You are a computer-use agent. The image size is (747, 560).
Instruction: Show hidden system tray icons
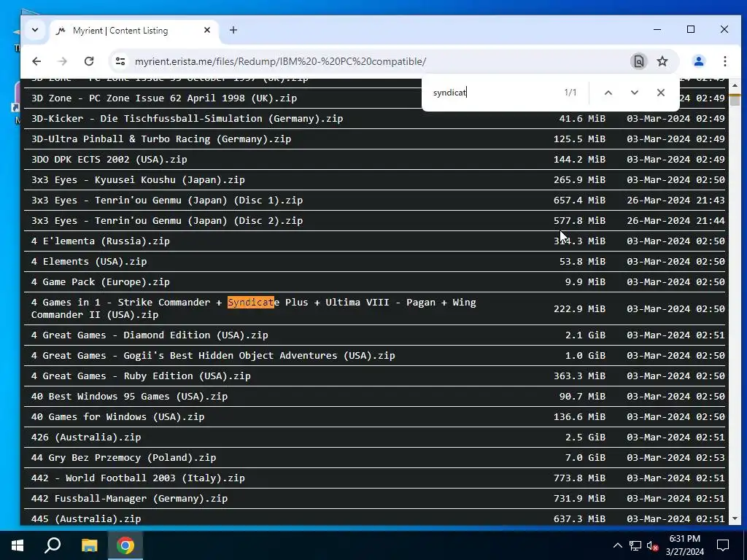point(617,545)
